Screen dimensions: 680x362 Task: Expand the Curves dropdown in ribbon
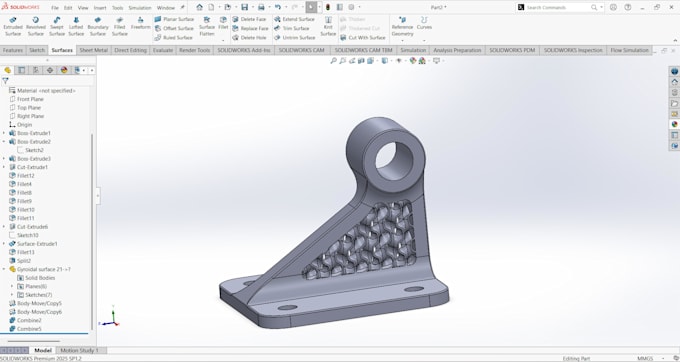coord(424,40)
